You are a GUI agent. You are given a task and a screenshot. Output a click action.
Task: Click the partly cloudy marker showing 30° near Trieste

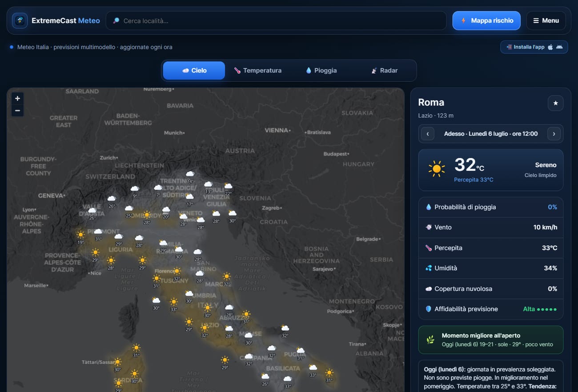[x=233, y=216]
